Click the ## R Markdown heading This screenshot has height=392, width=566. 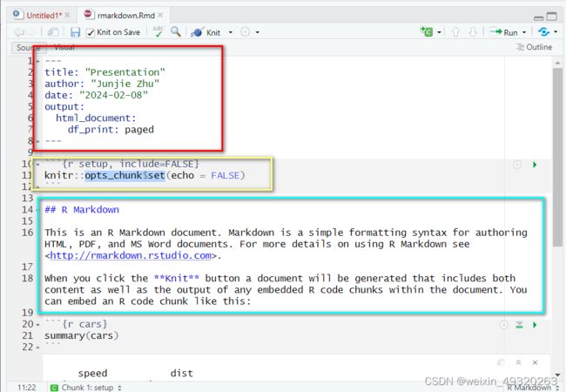click(82, 210)
